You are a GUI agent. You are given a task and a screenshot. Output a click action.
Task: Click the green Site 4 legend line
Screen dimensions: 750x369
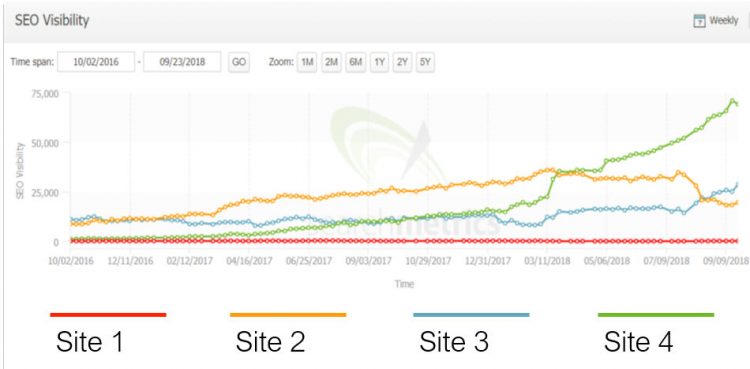[x=656, y=314]
